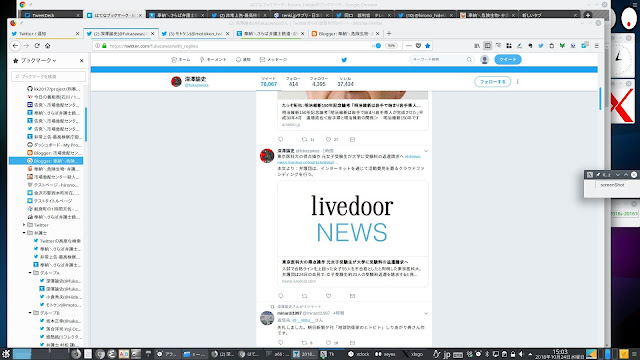Retweet the livedoor NEWS tweet

coord(304,296)
